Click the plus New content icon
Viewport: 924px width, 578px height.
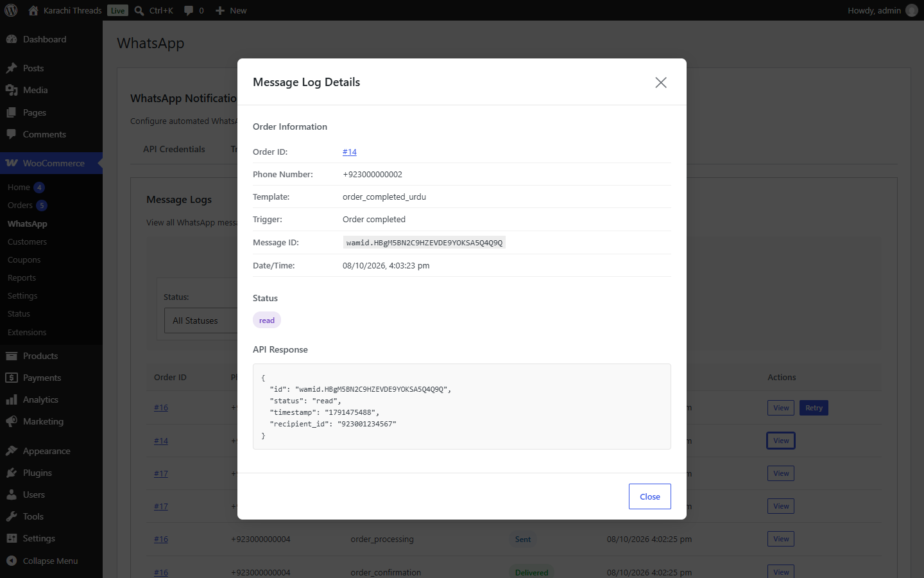tap(220, 10)
